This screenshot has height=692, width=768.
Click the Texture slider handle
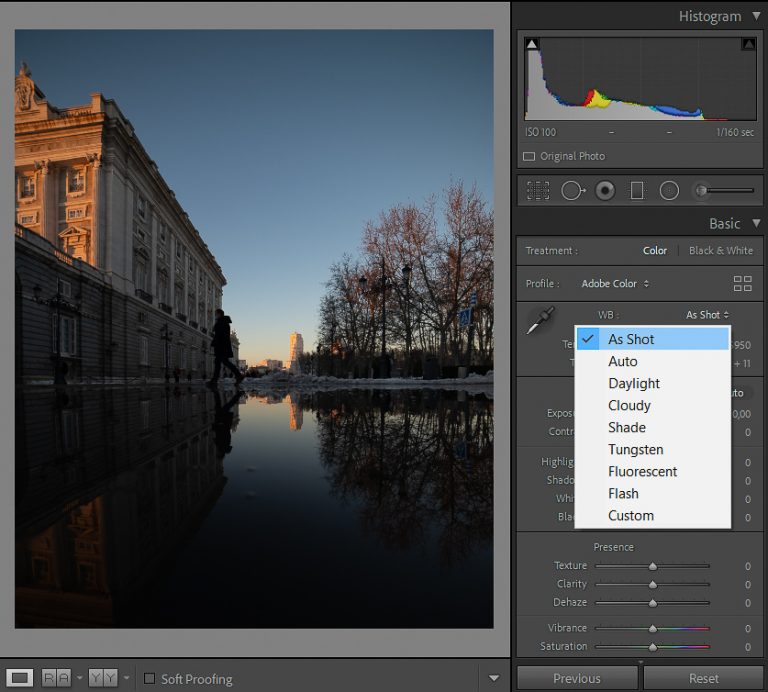tap(652, 566)
